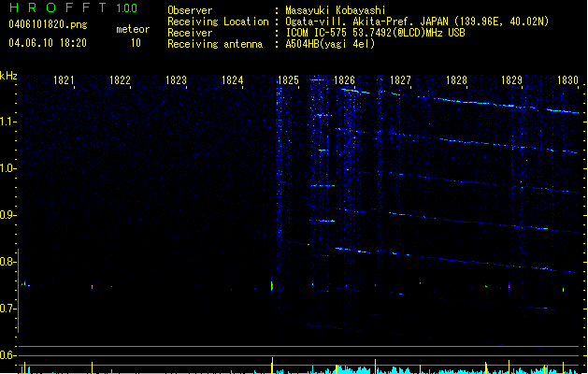Click the '1826' time axis label

point(344,80)
